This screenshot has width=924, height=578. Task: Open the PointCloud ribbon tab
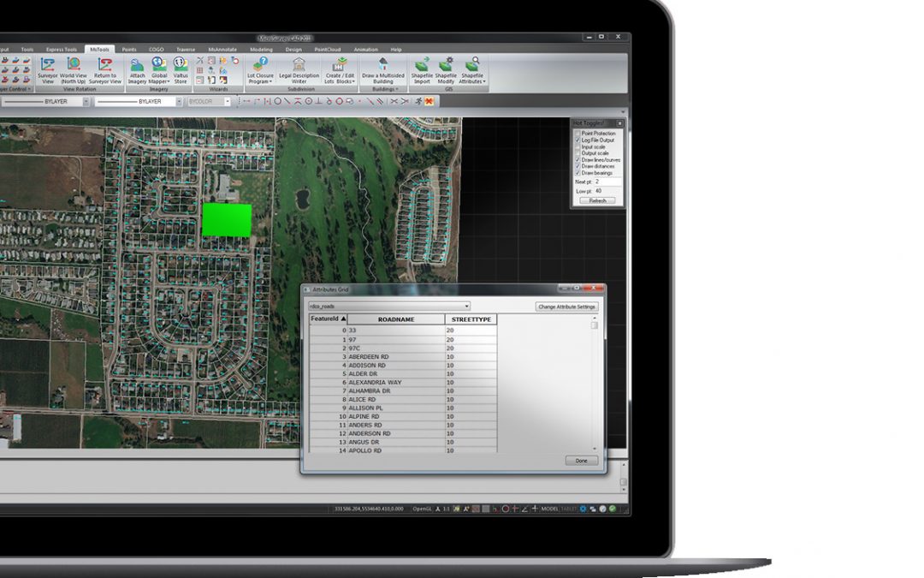(326, 50)
